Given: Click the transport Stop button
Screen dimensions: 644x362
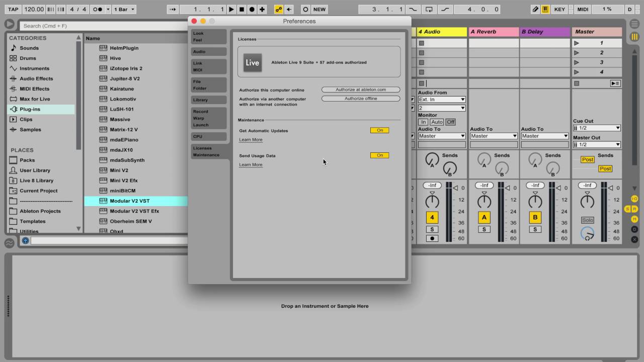Looking at the screenshot, I should [242, 9].
